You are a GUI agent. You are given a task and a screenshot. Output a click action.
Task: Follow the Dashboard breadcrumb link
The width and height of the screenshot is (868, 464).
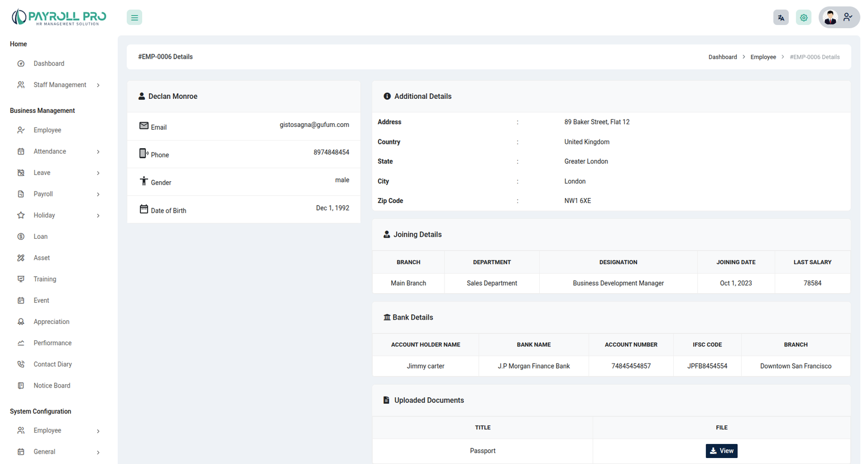(x=722, y=57)
